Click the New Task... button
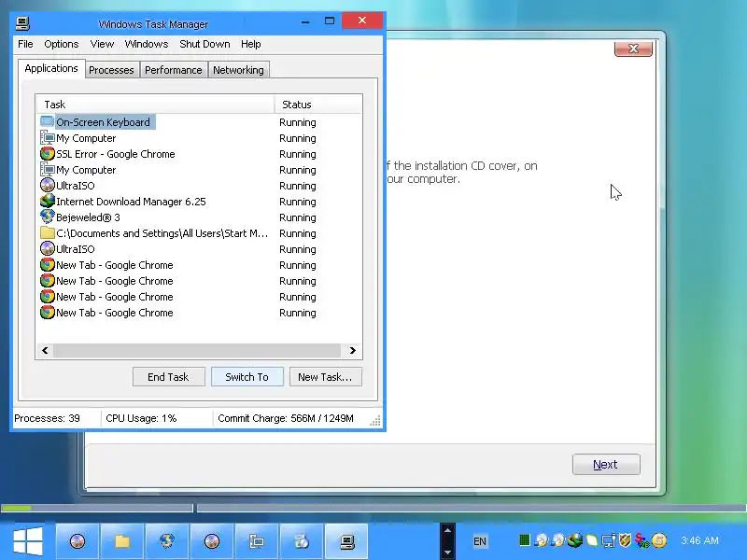The image size is (747, 560). point(325,377)
